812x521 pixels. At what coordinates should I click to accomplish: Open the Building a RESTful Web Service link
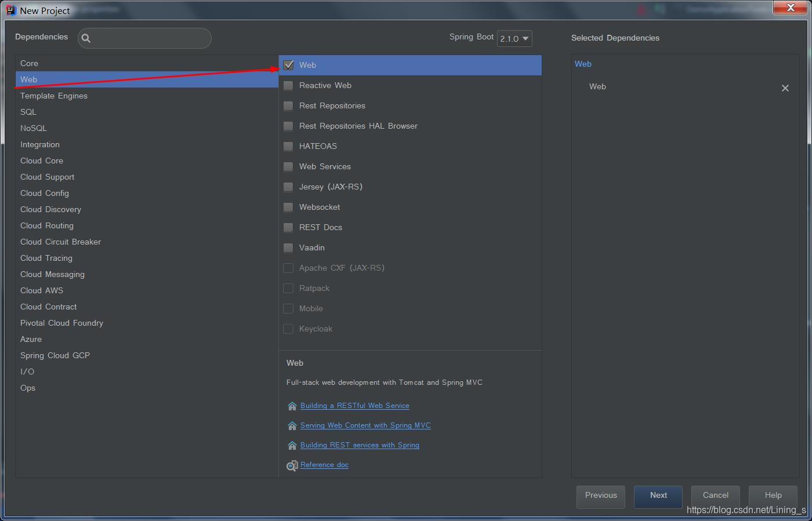(355, 406)
